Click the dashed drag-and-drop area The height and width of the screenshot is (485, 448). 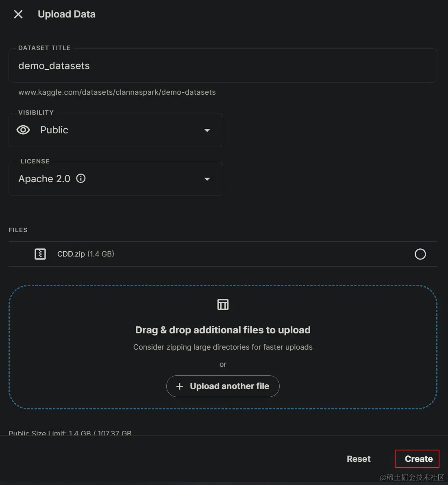(x=223, y=346)
